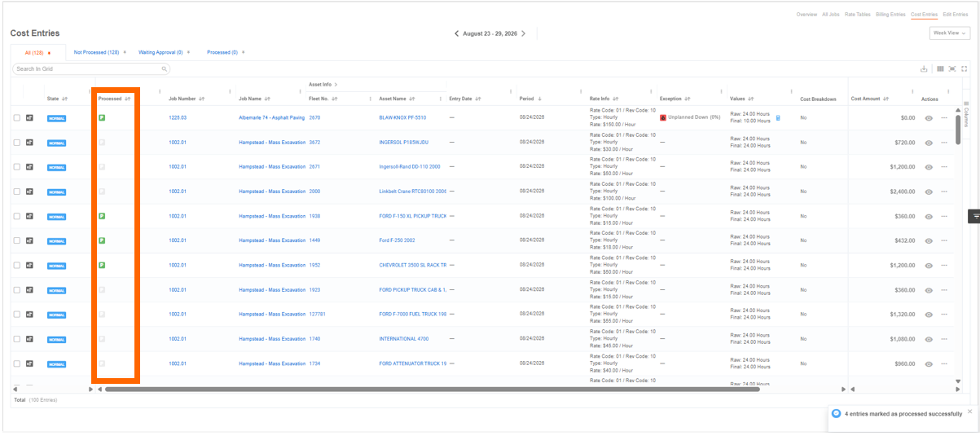This screenshot has width=980, height=436.
Task: Click the fit-columns icon in grid toolbar
Action: tap(952, 69)
